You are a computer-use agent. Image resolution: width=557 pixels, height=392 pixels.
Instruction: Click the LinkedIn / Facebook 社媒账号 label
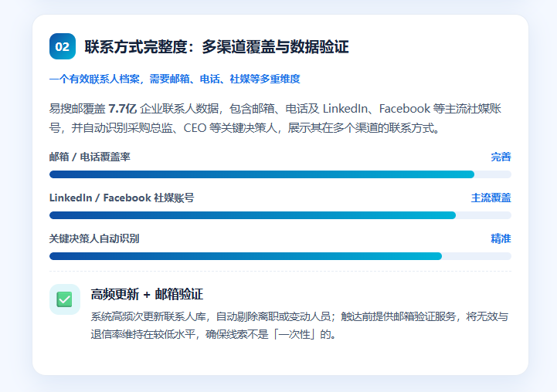[x=122, y=198]
